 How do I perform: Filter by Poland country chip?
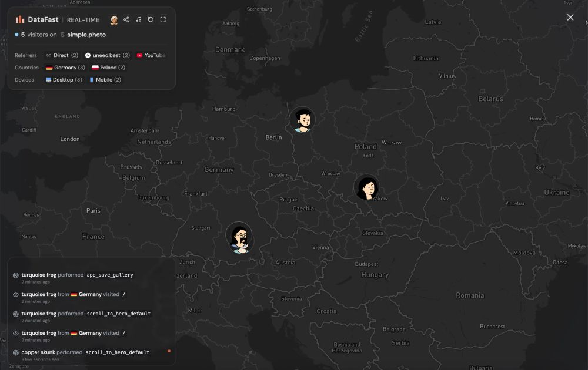[x=108, y=68]
